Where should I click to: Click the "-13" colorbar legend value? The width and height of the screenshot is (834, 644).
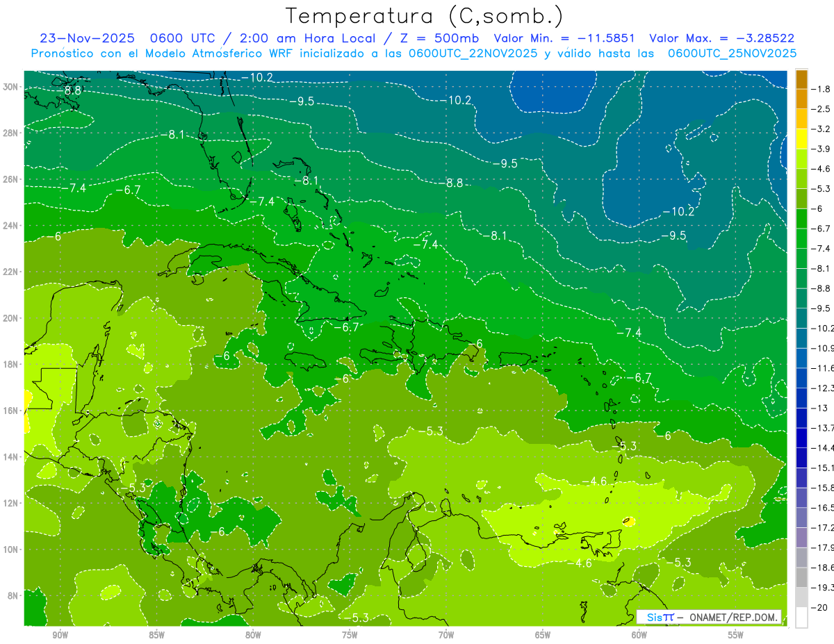point(820,408)
